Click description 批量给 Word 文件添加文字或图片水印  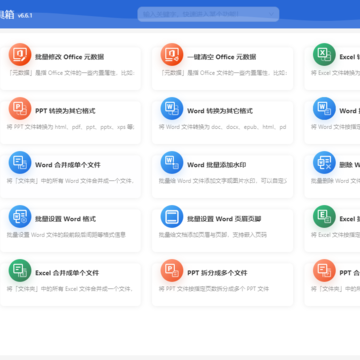(223, 181)
